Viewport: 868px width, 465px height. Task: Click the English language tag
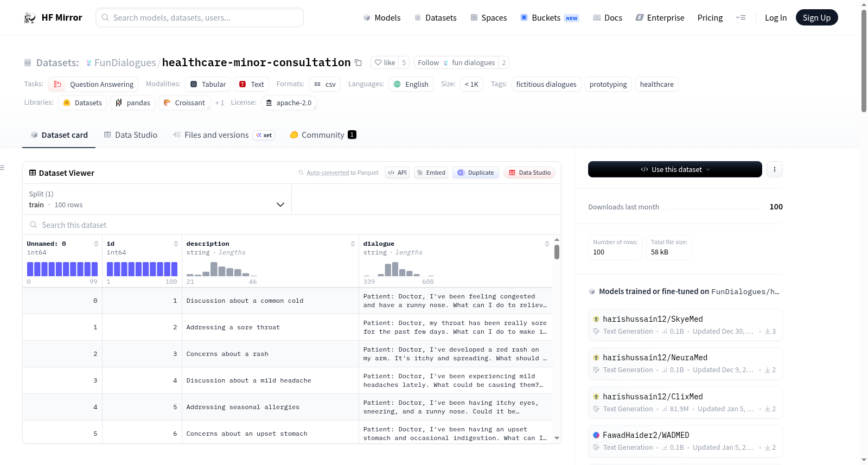(411, 84)
